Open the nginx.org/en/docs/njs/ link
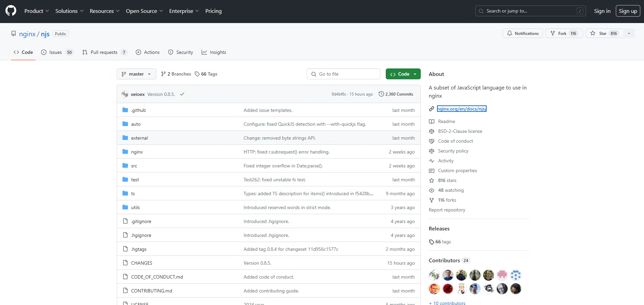644x305 pixels. pos(461,109)
